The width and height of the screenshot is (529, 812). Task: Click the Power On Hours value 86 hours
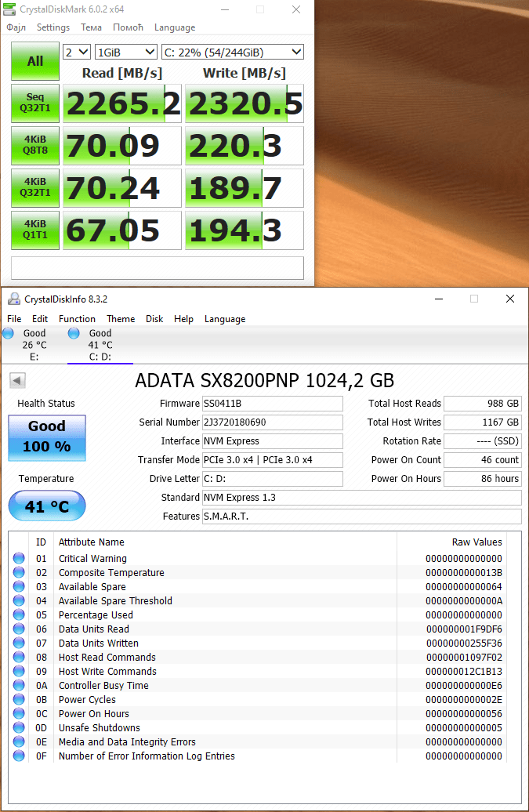point(483,478)
